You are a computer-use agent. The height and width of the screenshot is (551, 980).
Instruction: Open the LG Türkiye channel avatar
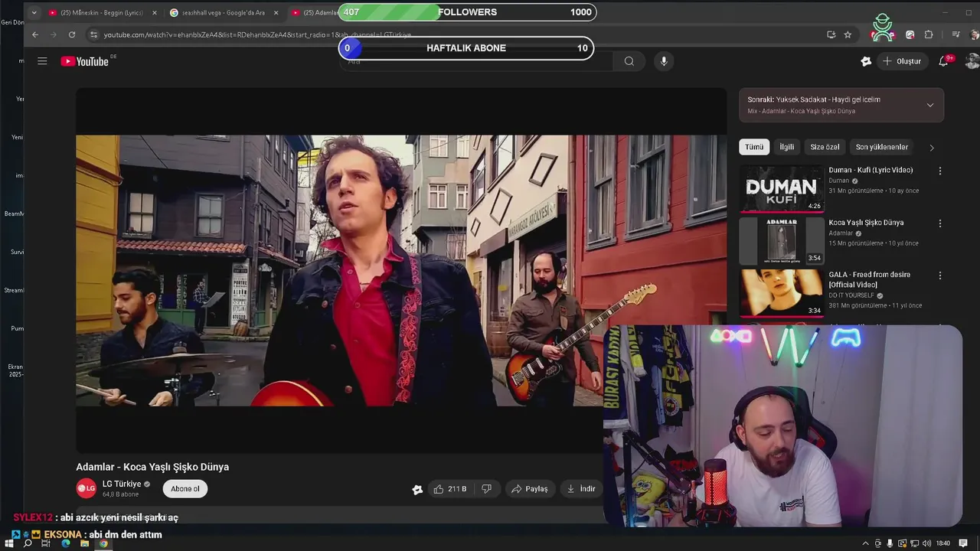coord(86,488)
